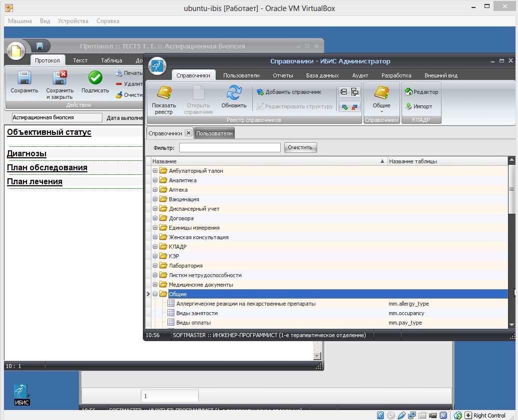
Task: Open the Общие справочники dropdown
Action: coord(382,97)
